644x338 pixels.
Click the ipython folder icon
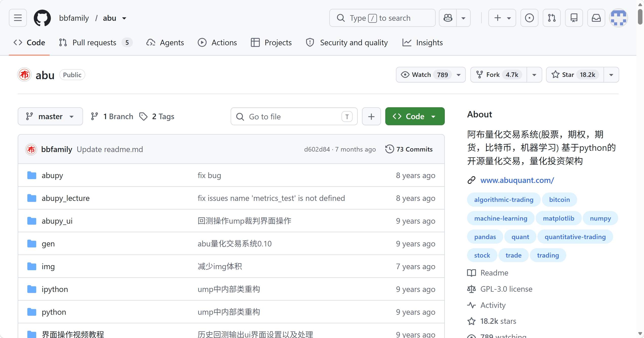pos(32,289)
